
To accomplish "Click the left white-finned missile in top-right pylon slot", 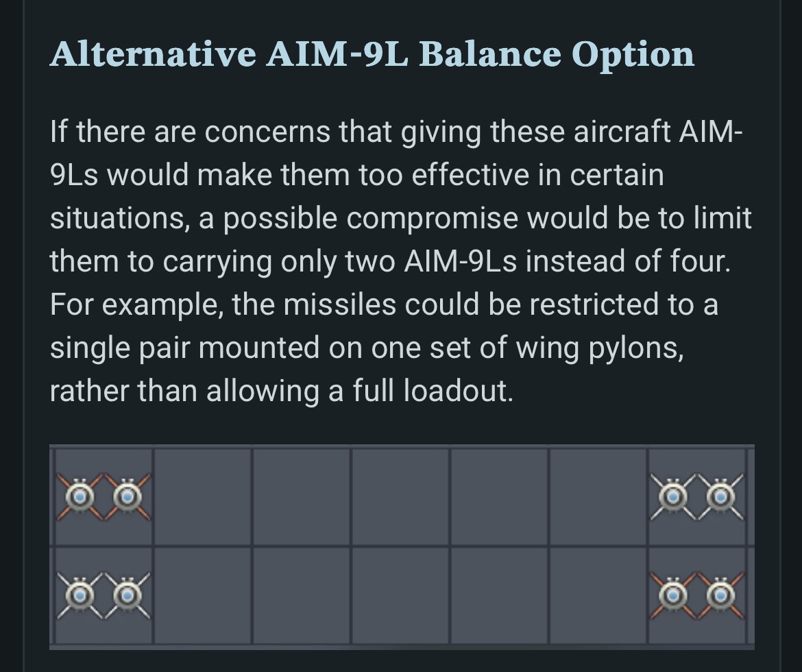I will [x=673, y=496].
